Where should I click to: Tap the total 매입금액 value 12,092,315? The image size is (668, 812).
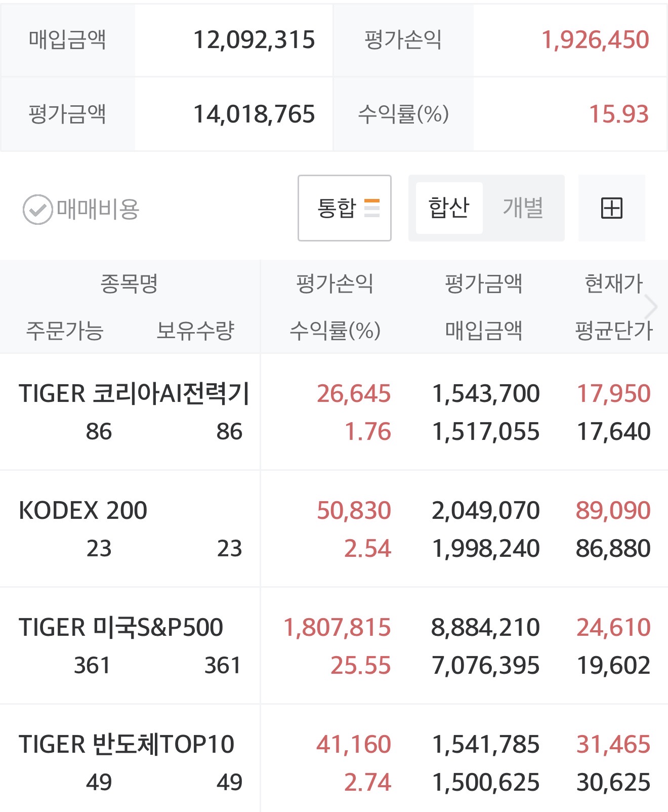254,40
